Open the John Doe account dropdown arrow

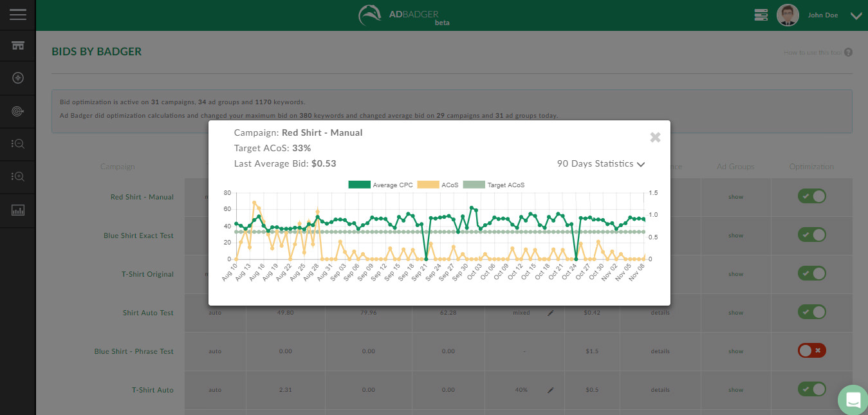point(856,16)
